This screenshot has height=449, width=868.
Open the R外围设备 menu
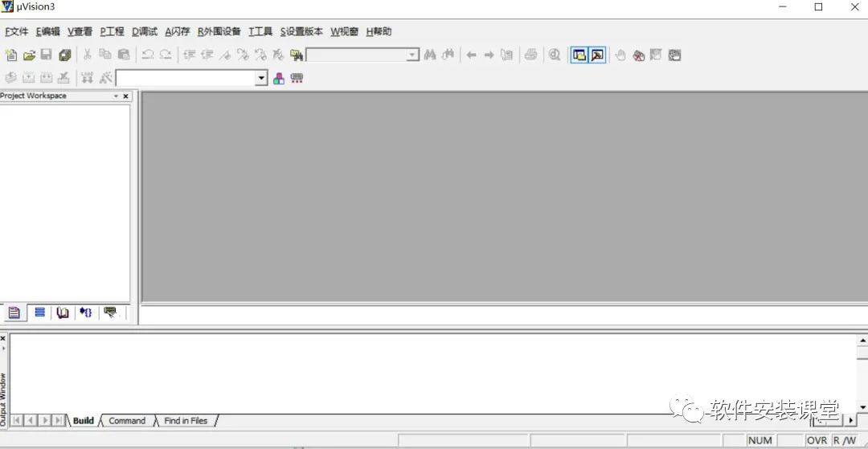click(x=219, y=31)
